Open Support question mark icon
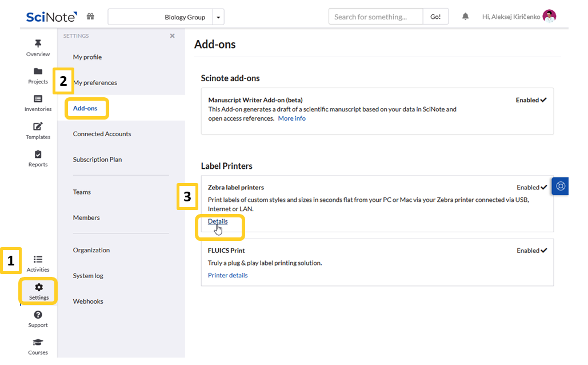588x365 pixels. [38, 315]
